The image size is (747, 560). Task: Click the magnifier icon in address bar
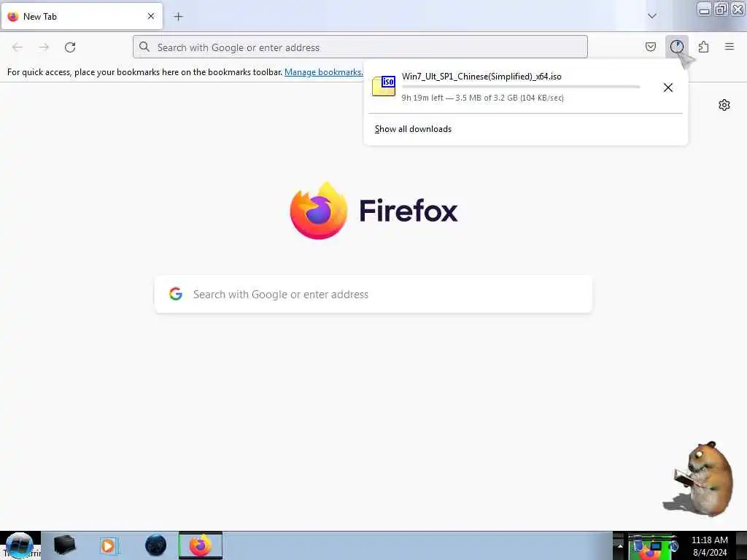(144, 47)
